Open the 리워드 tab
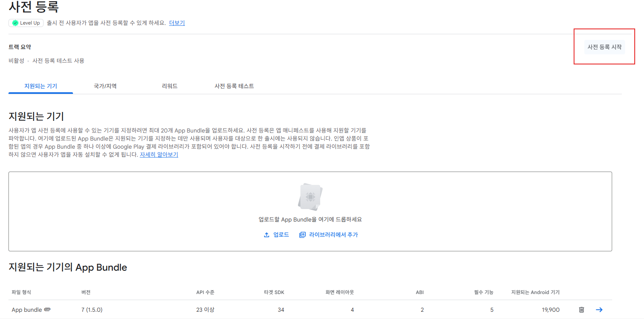 (170, 86)
